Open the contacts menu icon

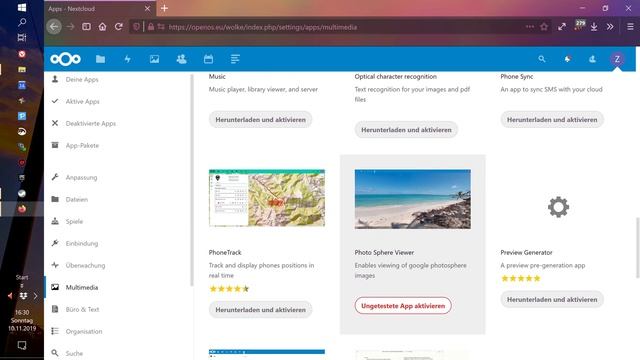(592, 59)
